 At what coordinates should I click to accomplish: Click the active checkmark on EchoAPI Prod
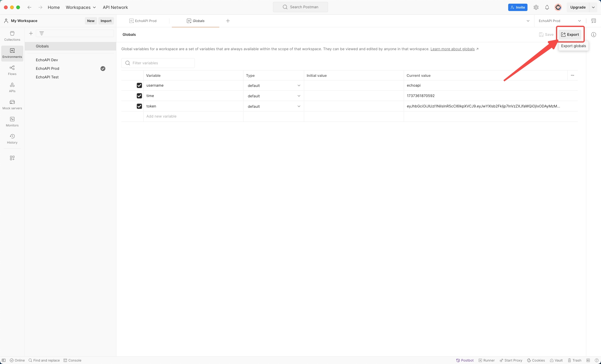(x=103, y=69)
